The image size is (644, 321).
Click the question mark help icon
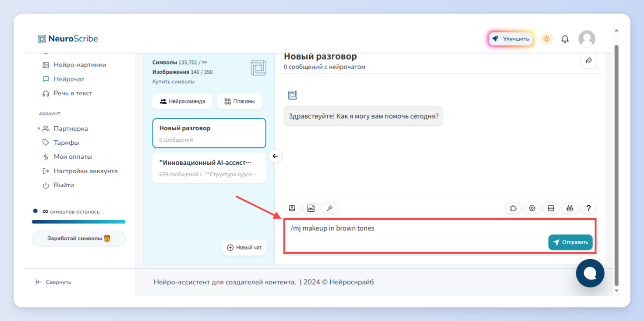[x=589, y=208]
